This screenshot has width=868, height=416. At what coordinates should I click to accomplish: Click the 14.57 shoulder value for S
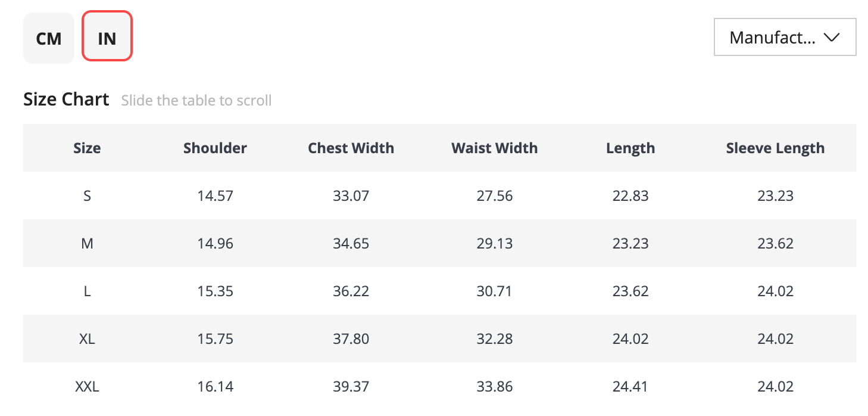pyautogui.click(x=215, y=196)
